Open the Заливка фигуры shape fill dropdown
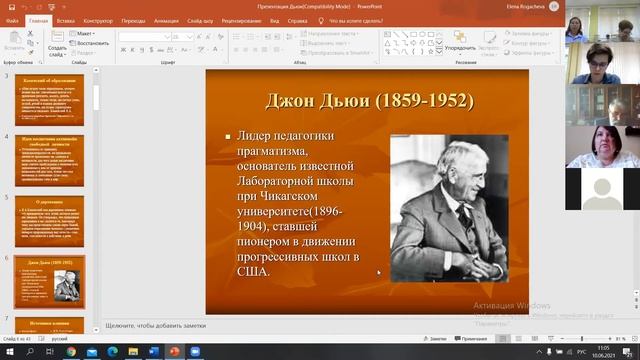Screen dimensions: 640x360 tap(529, 33)
